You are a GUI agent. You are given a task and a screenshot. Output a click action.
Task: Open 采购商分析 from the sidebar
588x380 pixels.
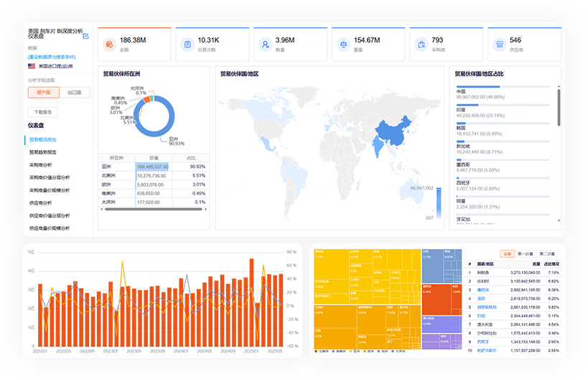click(40, 165)
